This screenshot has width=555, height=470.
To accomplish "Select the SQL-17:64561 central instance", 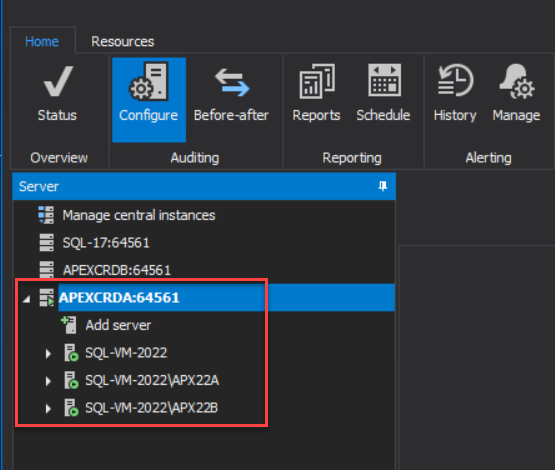I will click(x=106, y=243).
